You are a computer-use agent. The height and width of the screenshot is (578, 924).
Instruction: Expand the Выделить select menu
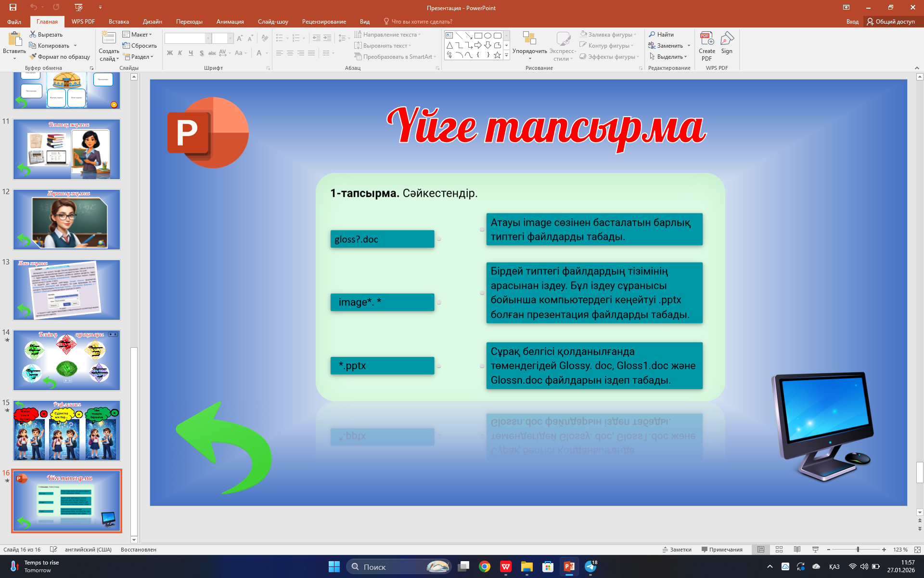[x=668, y=56]
